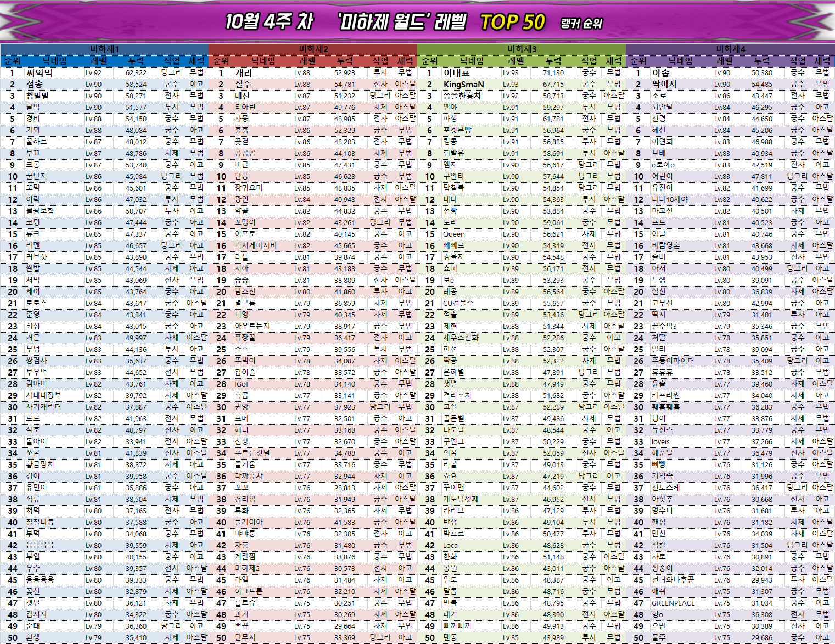Viewport: 835px width, 644px height.
Task: Select player loveis in 미하제4
Action: (x=660, y=442)
